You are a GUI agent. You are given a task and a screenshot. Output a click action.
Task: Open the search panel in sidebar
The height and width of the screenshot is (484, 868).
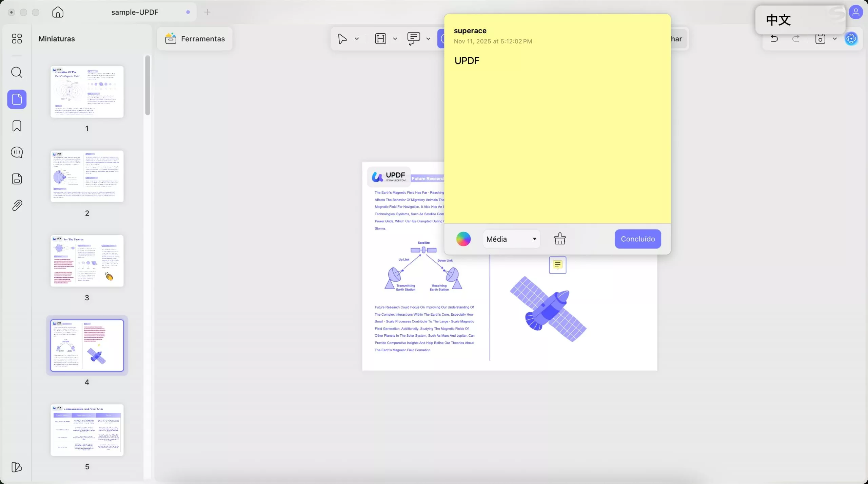coord(17,72)
